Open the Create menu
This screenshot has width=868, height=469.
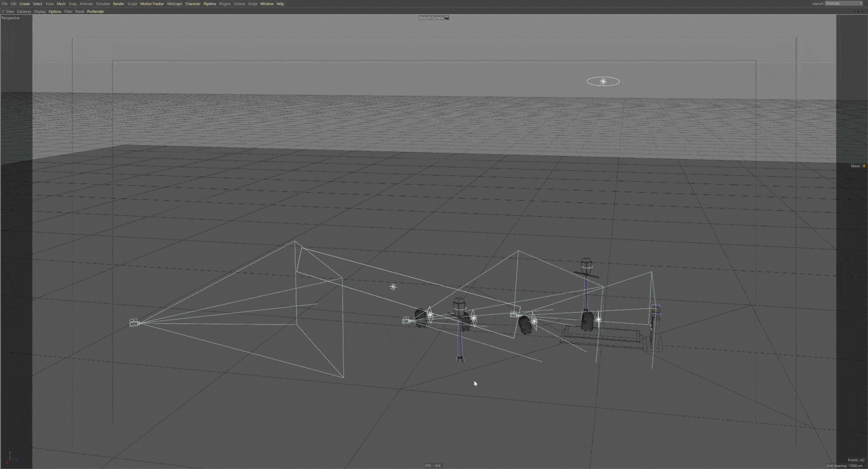click(24, 3)
